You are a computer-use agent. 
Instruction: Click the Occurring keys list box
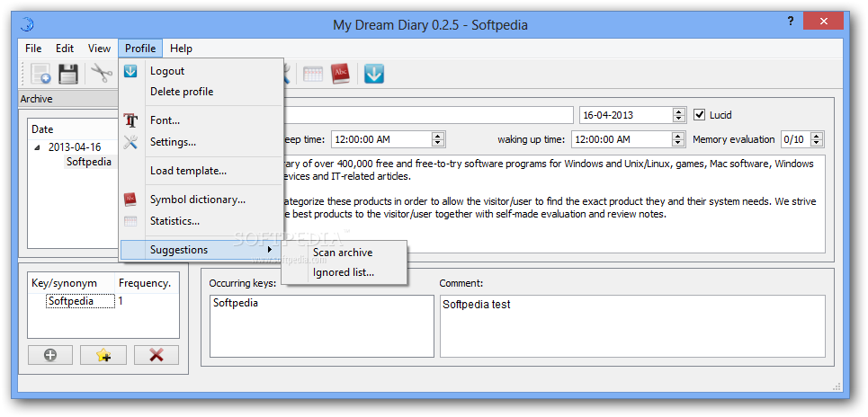[x=322, y=325]
